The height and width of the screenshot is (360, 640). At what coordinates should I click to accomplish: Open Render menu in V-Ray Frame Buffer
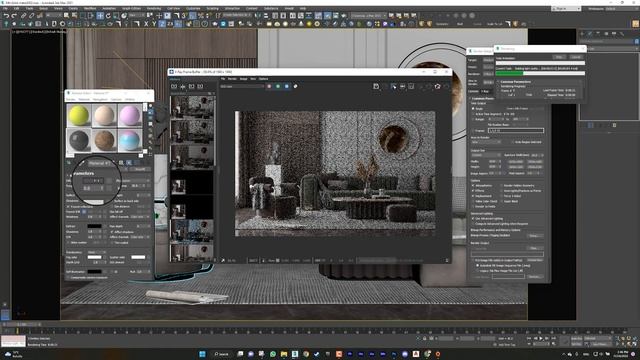232,79
